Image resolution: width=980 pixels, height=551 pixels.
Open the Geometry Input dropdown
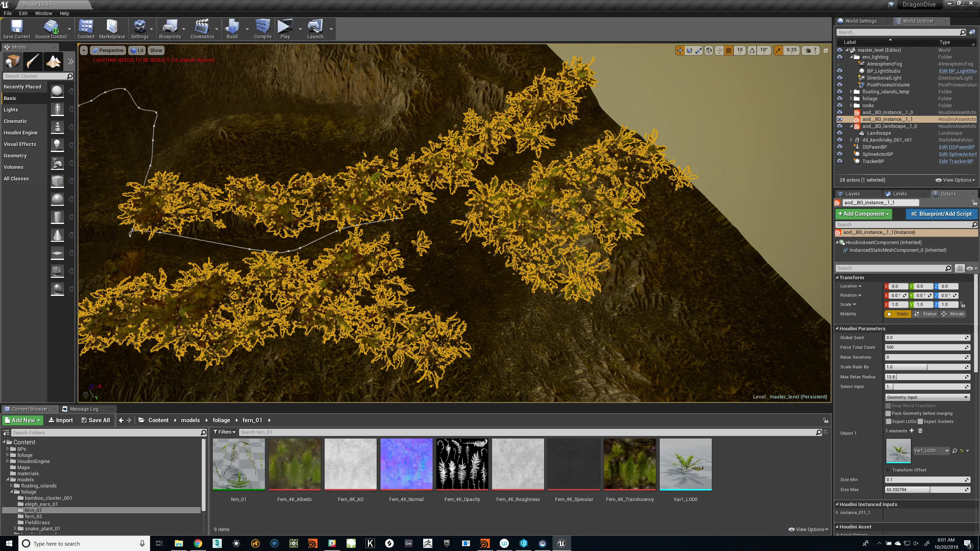pyautogui.click(x=927, y=397)
